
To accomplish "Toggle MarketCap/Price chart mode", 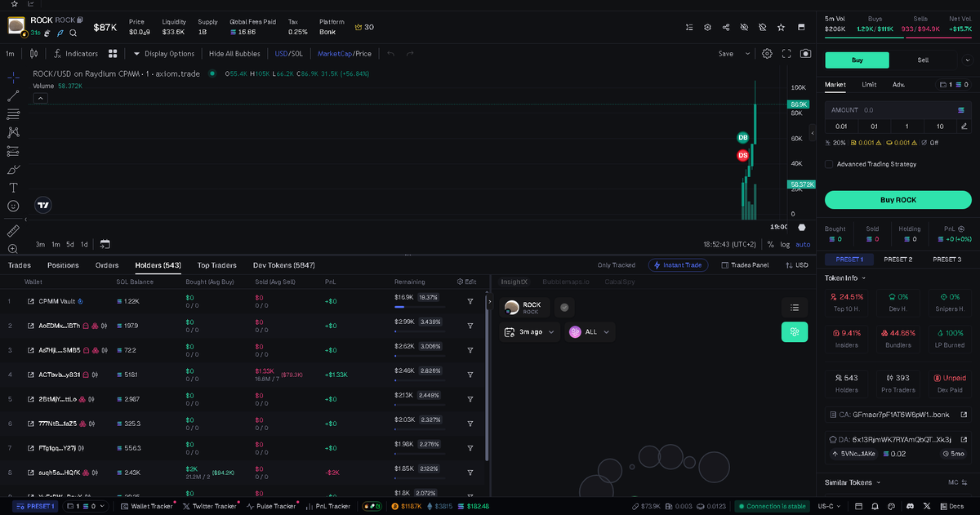I will click(x=344, y=54).
